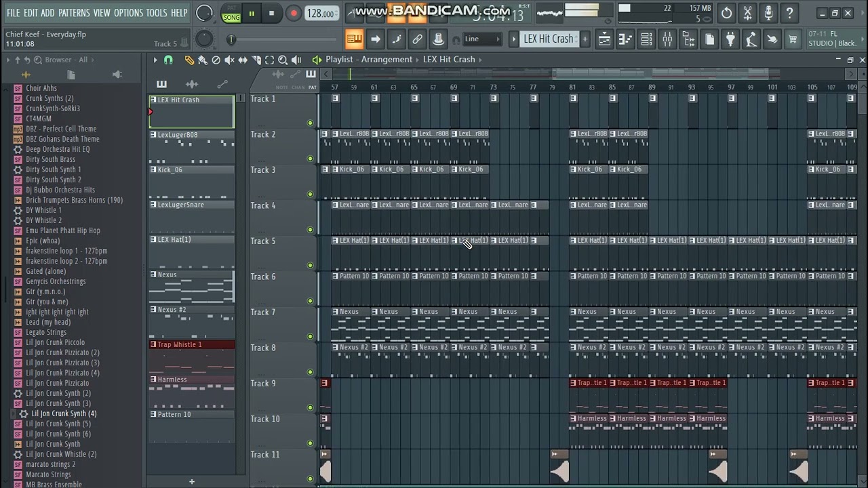Select the Zoom magnifier tool in playlist

coord(283,60)
